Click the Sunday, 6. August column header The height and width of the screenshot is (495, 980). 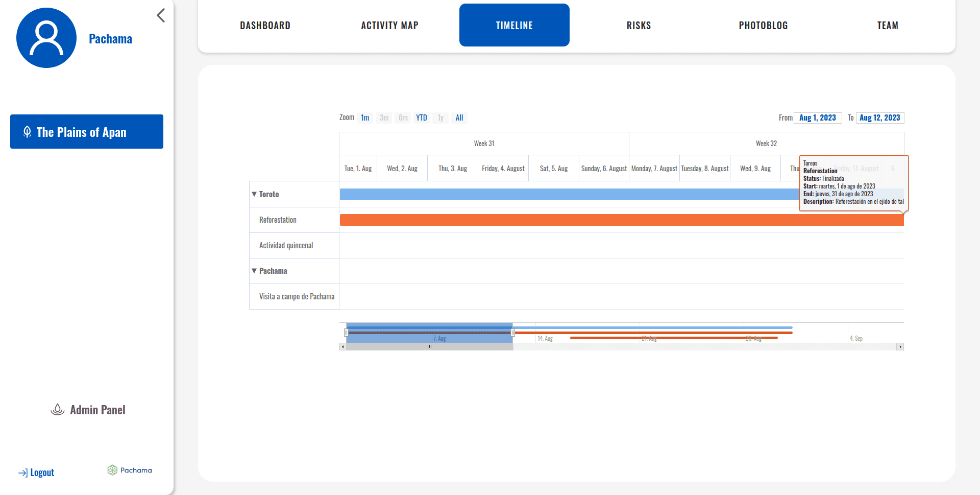tap(604, 169)
